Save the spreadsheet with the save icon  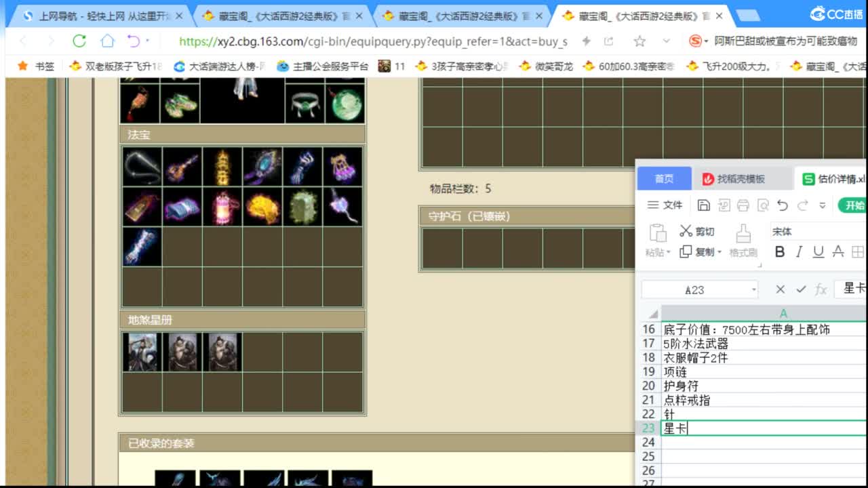tap(703, 205)
